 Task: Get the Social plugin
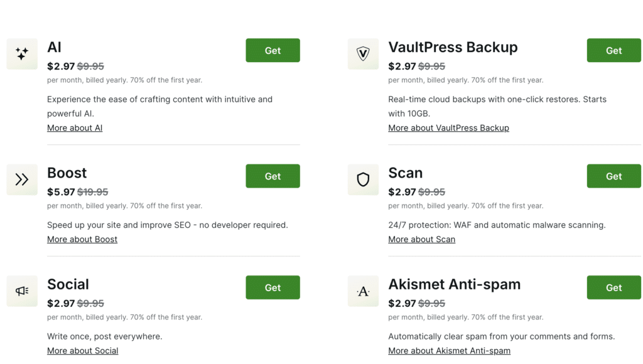tap(273, 287)
